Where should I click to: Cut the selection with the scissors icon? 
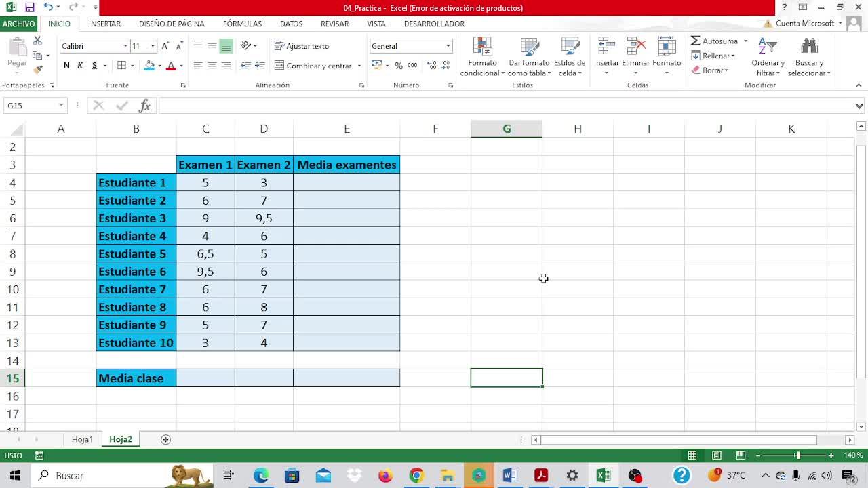click(37, 41)
